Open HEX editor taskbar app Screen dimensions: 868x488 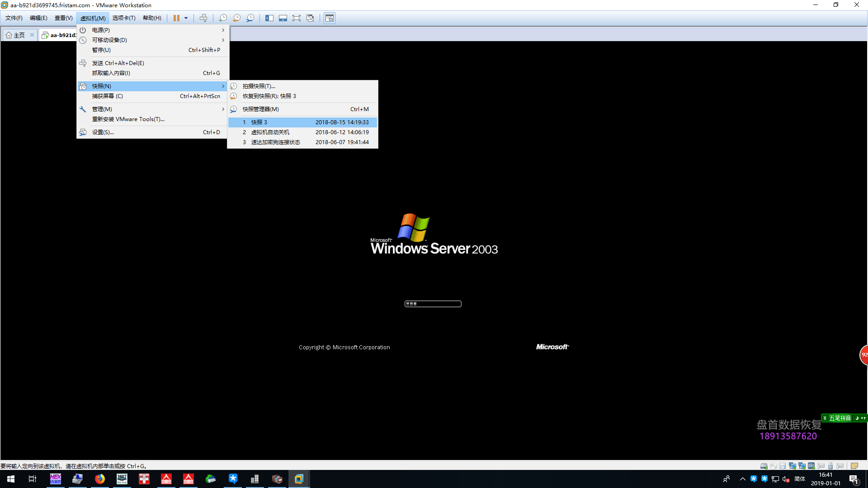click(x=56, y=479)
